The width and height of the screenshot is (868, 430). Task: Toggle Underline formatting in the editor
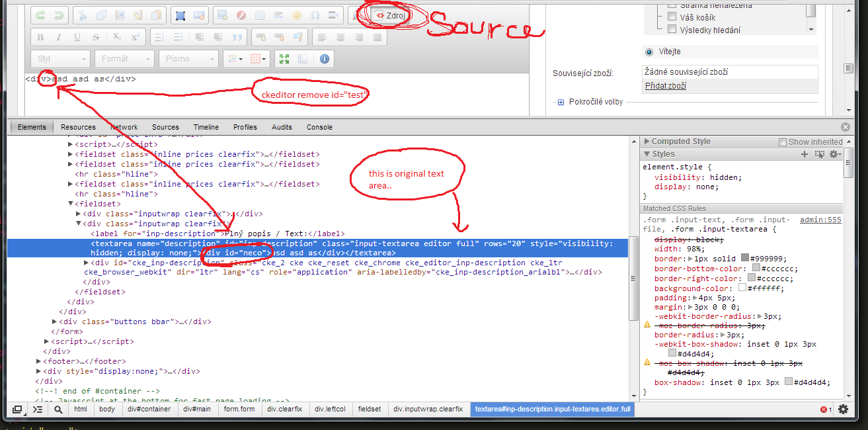77,37
